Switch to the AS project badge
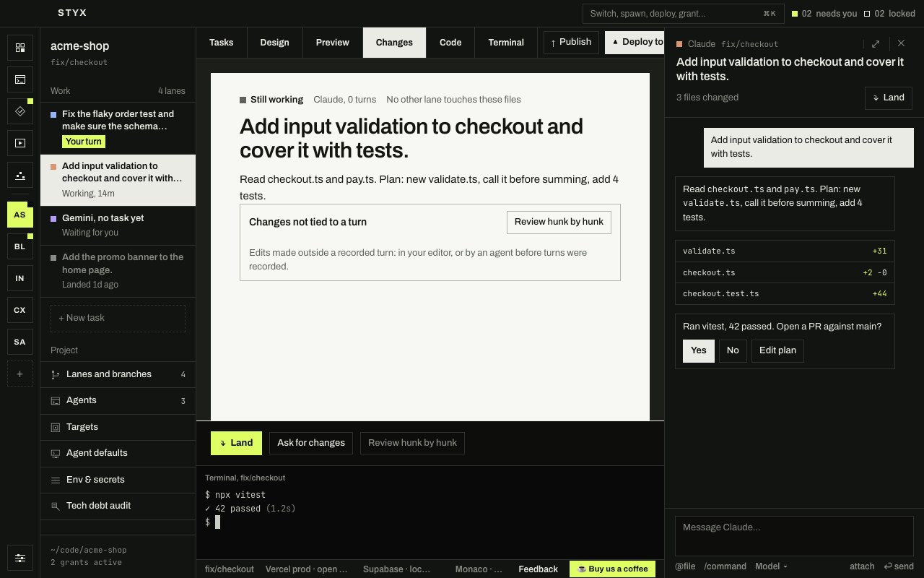 point(20,215)
